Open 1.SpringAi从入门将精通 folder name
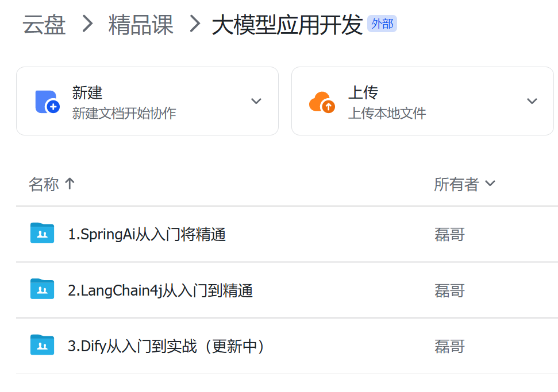Viewport: 558px width, 392px height. point(147,235)
